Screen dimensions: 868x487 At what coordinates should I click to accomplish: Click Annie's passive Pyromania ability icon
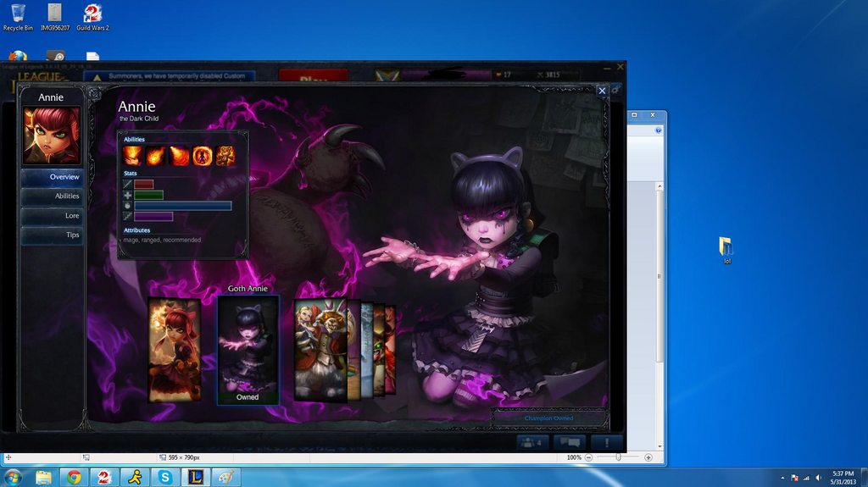131,156
